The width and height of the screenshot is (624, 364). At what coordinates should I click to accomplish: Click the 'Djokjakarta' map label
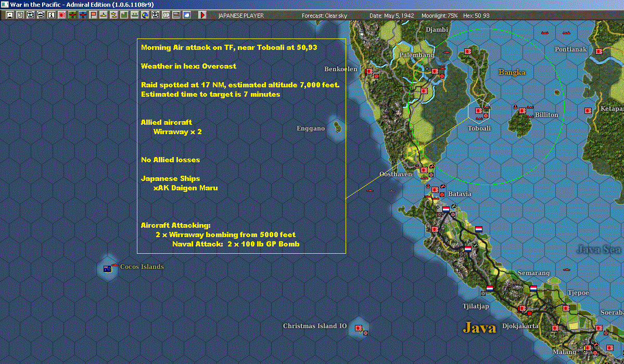click(x=520, y=326)
